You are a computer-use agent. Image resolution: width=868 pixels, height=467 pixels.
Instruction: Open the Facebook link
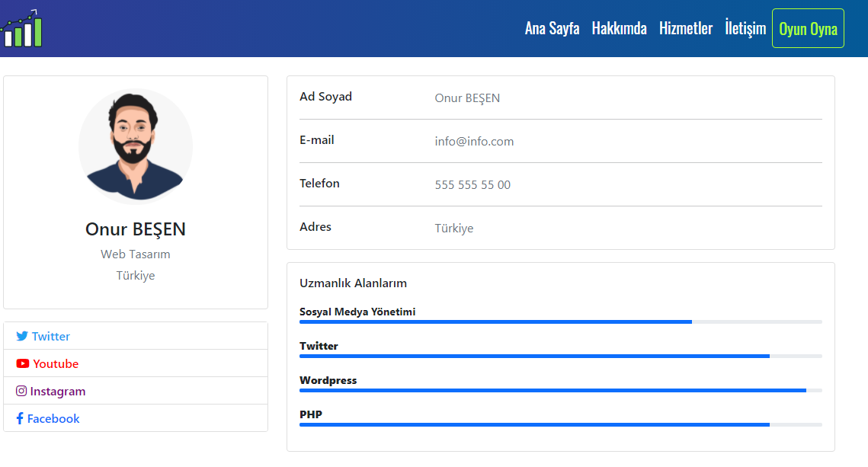coord(48,418)
